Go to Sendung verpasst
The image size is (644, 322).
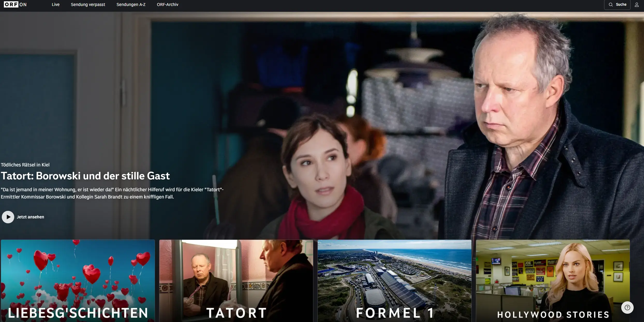click(x=88, y=4)
